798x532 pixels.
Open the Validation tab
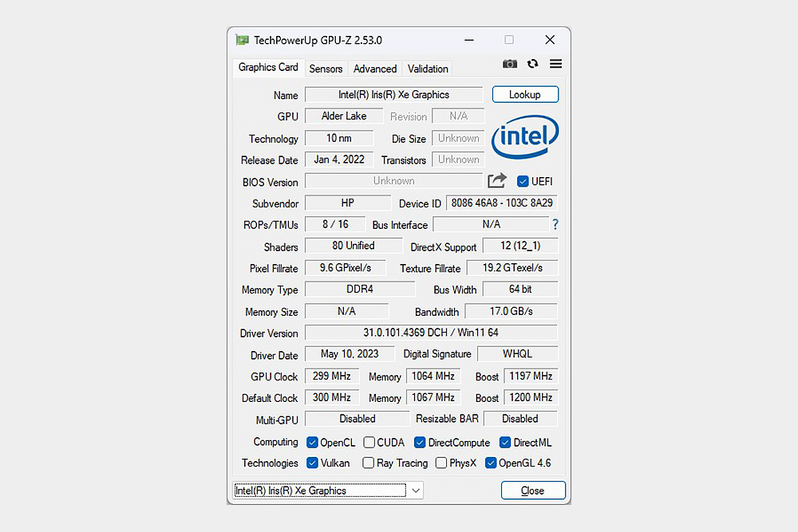pyautogui.click(x=428, y=69)
